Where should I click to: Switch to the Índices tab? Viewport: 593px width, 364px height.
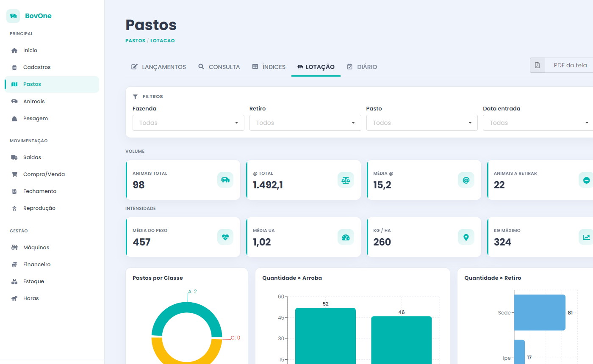click(x=269, y=67)
